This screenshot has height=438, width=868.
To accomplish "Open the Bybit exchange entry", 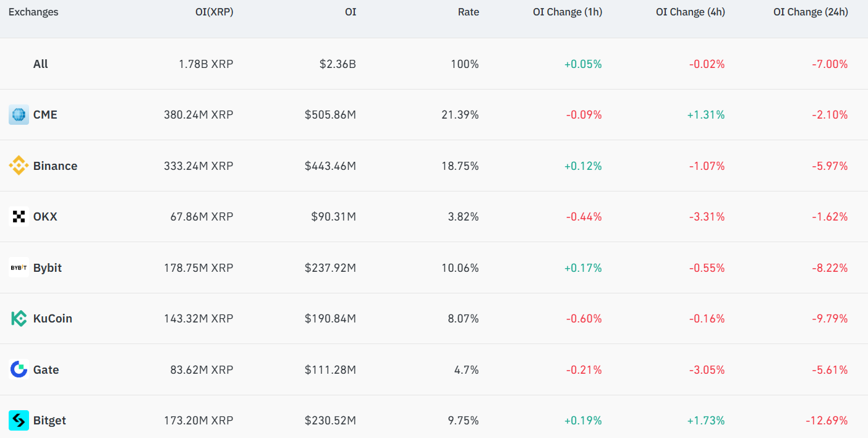I will click(x=49, y=267).
